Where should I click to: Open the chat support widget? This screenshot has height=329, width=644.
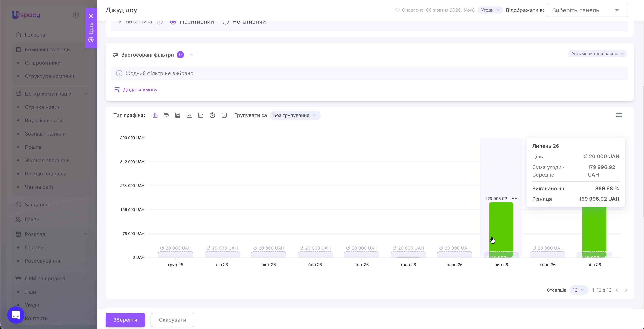coord(16,315)
